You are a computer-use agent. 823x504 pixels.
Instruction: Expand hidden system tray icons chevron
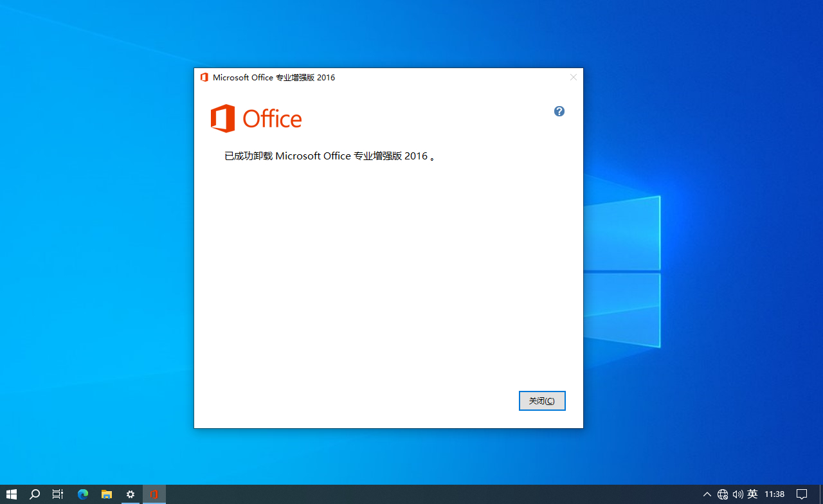707,494
